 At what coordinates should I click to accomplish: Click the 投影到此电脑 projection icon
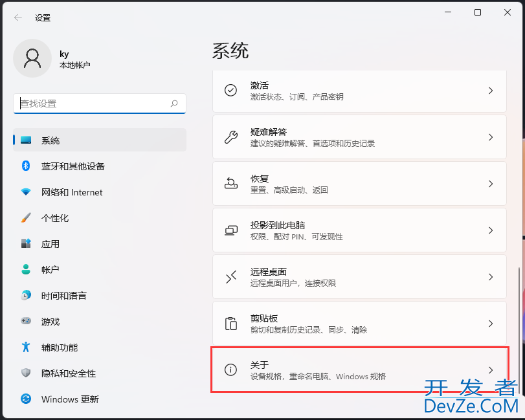click(x=230, y=230)
